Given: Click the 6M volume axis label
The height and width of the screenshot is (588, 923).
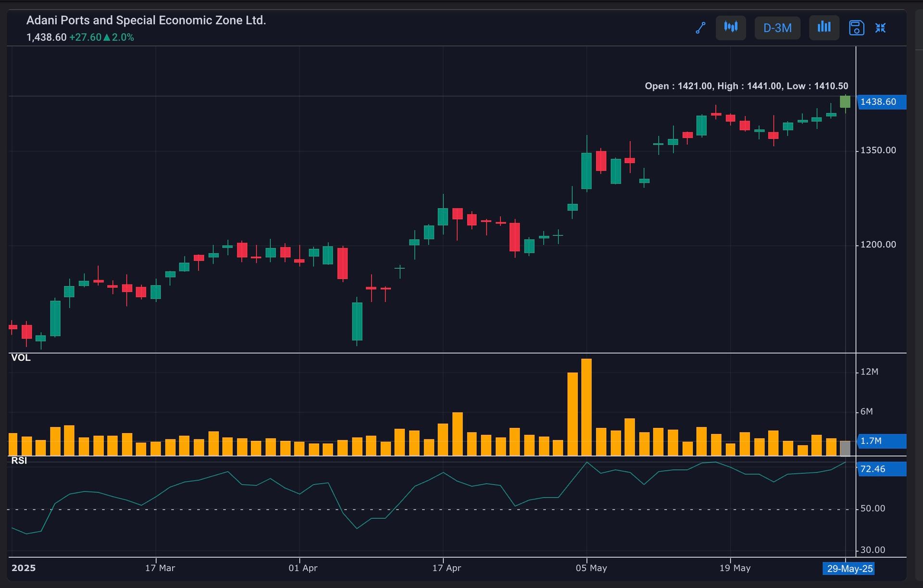Looking at the screenshot, I should [866, 412].
